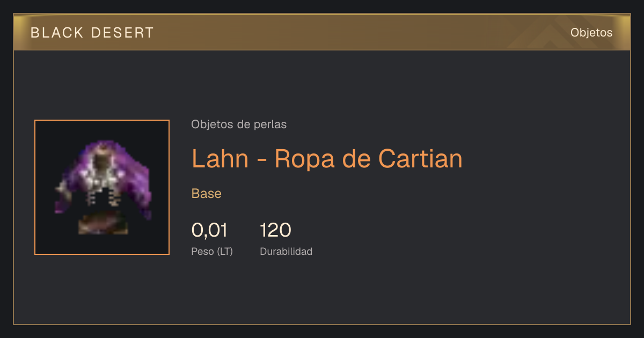Screen dimensions: 644x338
Task: Click the Lahn - Ropa de Cartian title
Action: point(327,159)
